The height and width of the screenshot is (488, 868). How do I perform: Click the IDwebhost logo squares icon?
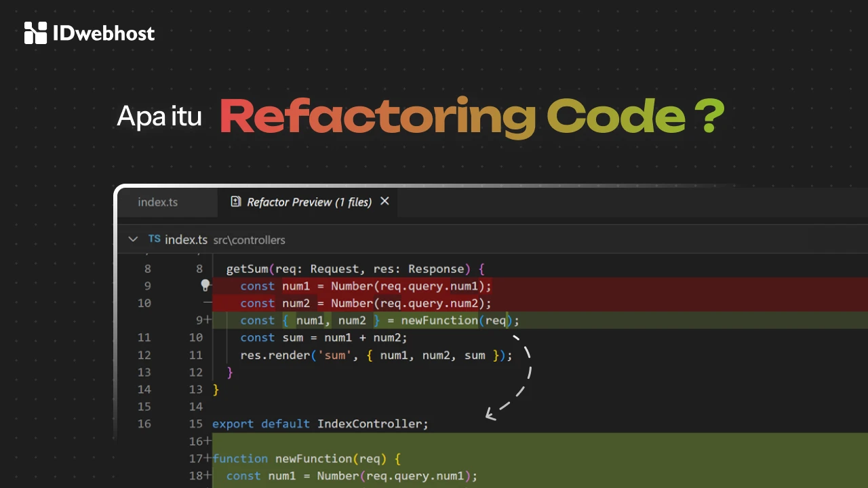pos(36,32)
